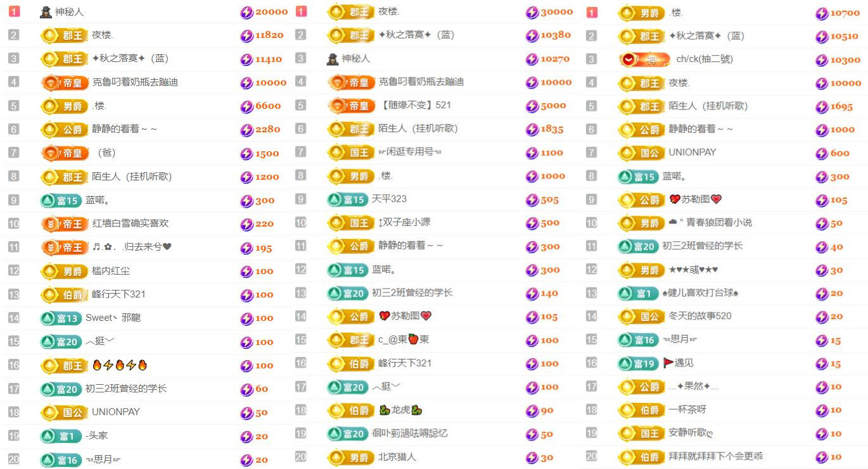Click the 郡王 badge beside the fire emoji name

[65, 366]
